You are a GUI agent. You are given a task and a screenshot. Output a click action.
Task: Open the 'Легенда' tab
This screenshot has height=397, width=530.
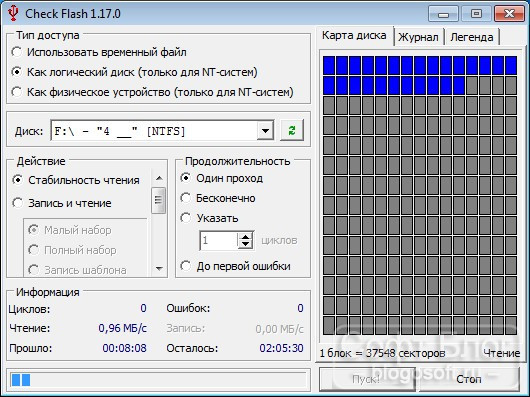pos(472,37)
